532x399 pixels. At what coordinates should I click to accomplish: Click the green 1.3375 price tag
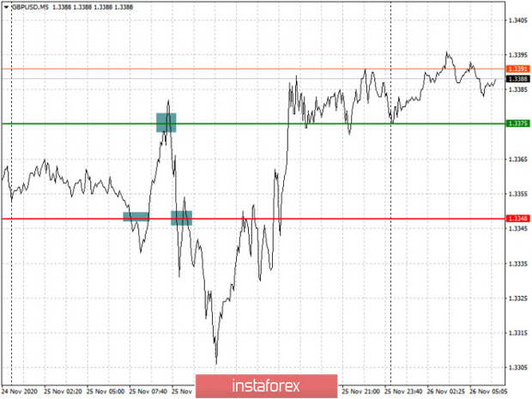pyautogui.click(x=517, y=124)
